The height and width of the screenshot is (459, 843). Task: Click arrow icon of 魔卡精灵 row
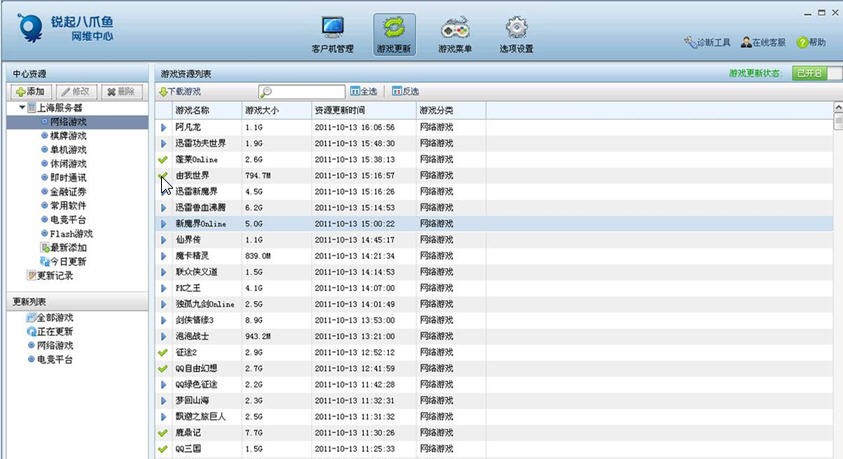[163, 256]
